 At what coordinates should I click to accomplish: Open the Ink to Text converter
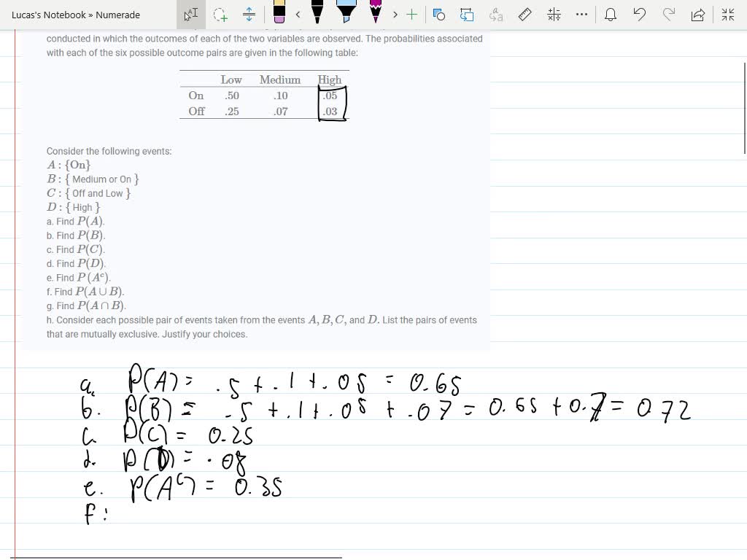(495, 15)
